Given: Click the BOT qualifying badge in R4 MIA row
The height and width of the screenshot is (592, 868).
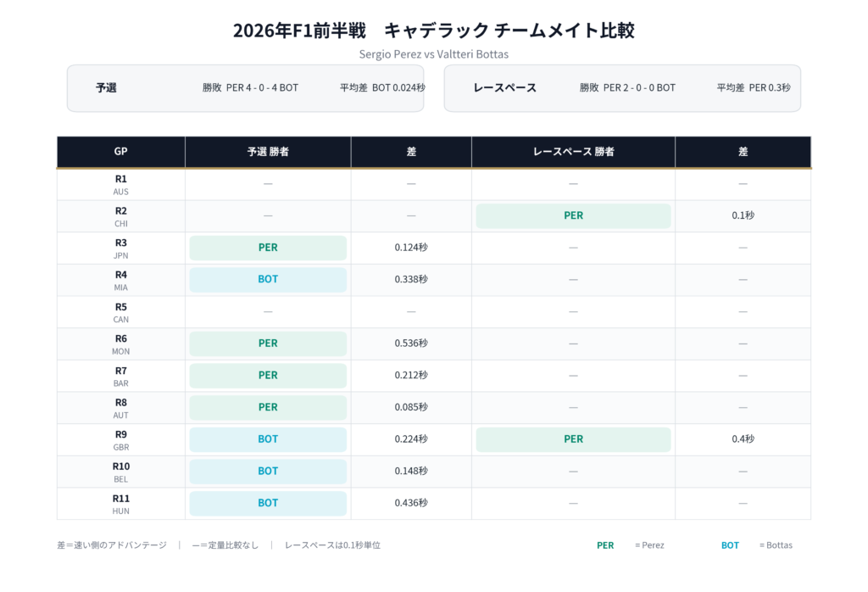Looking at the screenshot, I should point(268,280).
